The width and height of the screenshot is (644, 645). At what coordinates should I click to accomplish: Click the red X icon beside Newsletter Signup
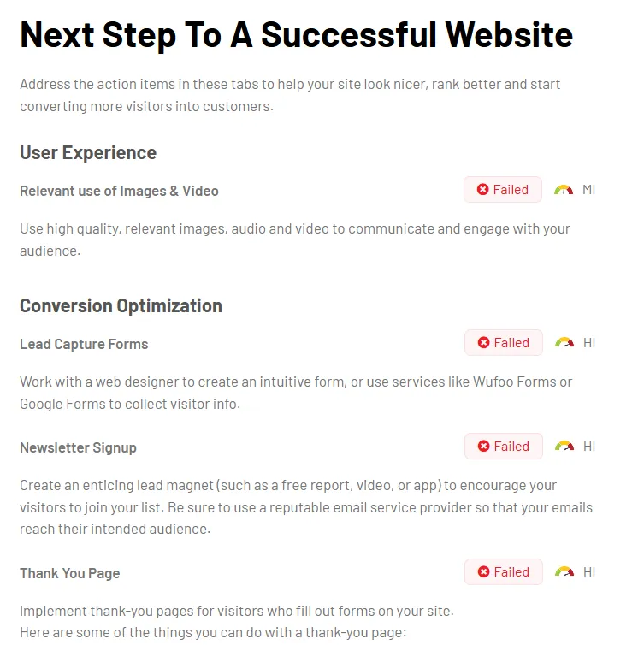(x=483, y=447)
